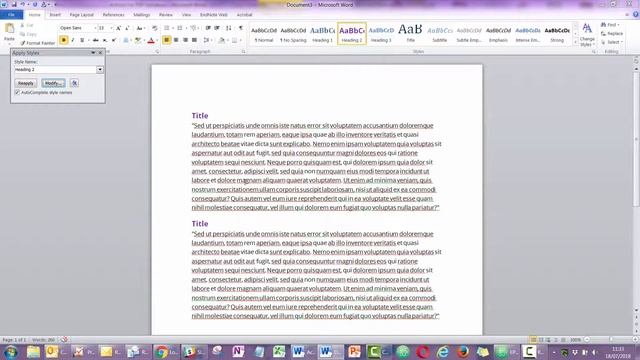Image resolution: width=640 pixels, height=360 pixels.
Task: Toggle Italic formatting in the Font group
Action: pos(73,40)
